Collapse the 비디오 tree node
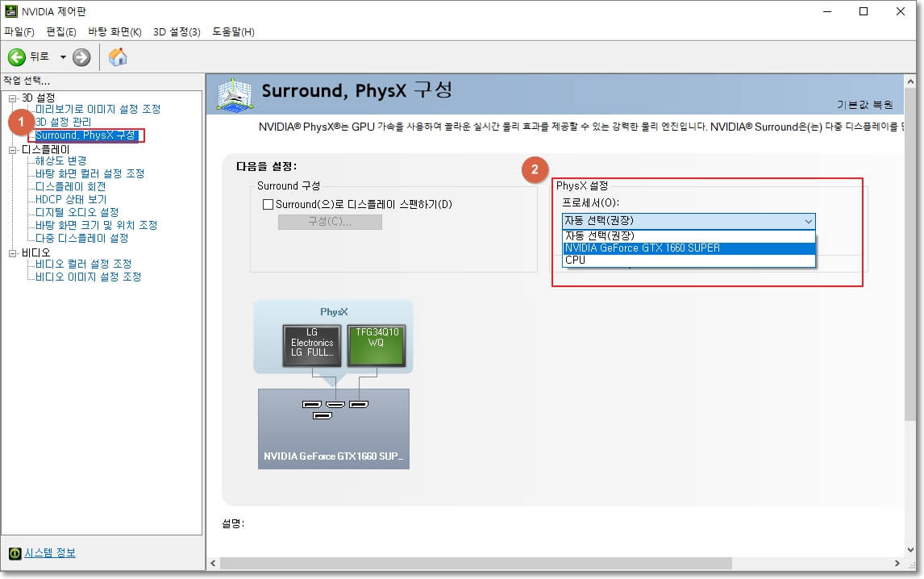The height and width of the screenshot is (579, 924). 12,253
